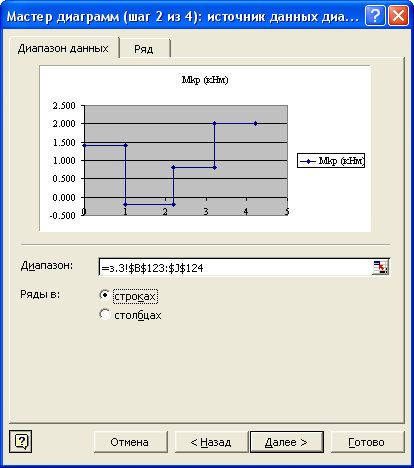Open the 'Диапазон данных' tab
This screenshot has height=468, width=414.
(x=63, y=48)
